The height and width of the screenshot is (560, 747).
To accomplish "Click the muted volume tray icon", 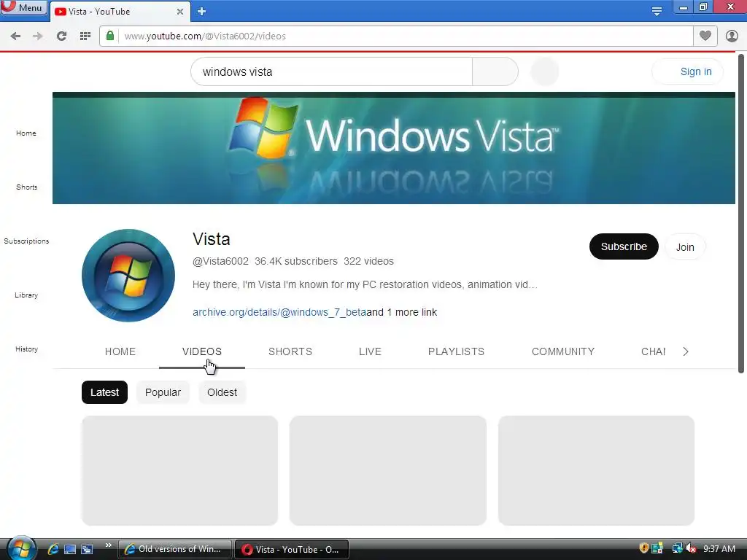I will [691, 548].
